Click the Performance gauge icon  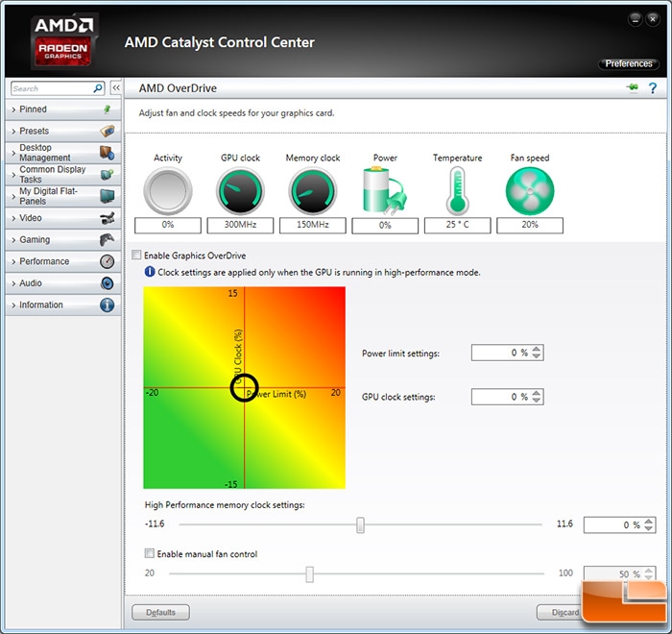pyautogui.click(x=108, y=261)
